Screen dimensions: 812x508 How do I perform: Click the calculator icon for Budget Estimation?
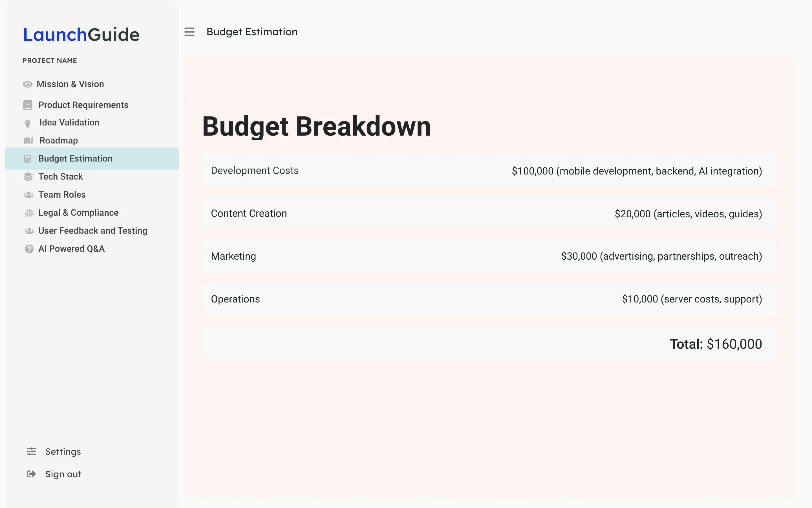click(28, 159)
